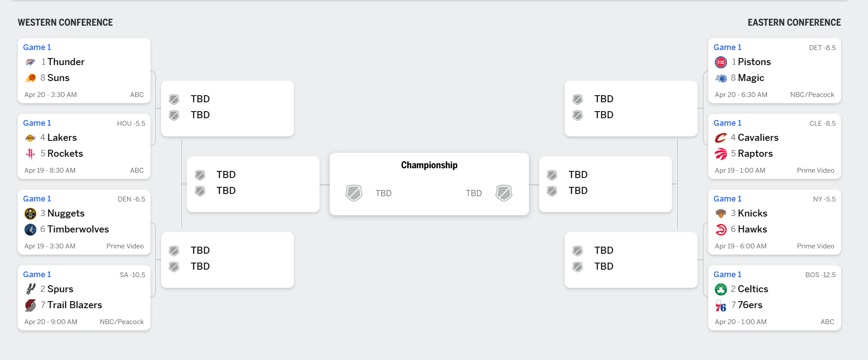Click the Rockets team logo
This screenshot has height=360, width=868.
click(x=31, y=154)
